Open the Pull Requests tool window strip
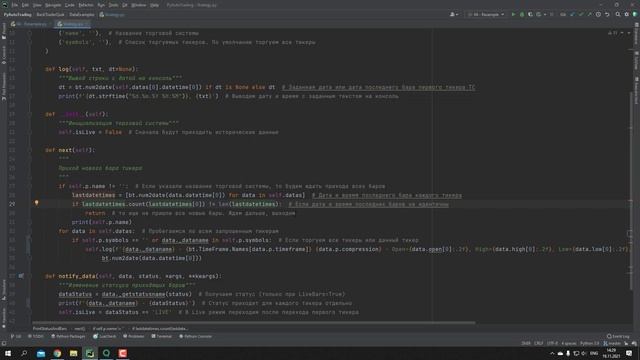Screen dimensions: 640x360 tap(4, 87)
